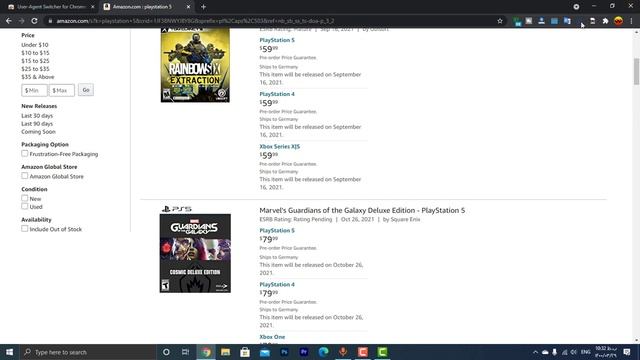The image size is (640, 360).
Task: Go forward to the next page
Action: pyautogui.click(x=21, y=21)
